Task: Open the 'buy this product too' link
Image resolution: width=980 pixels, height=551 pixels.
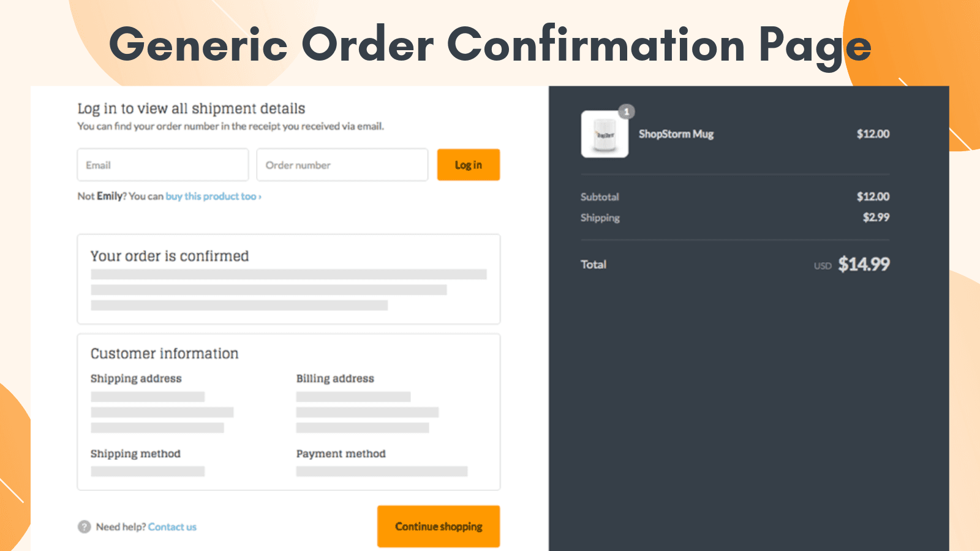Action: click(x=213, y=197)
